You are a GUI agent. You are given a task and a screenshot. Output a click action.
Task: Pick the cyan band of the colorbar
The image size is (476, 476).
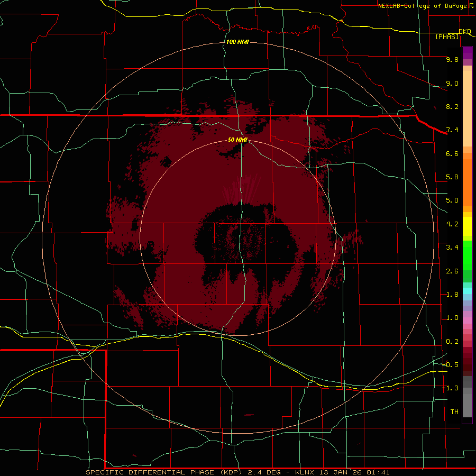[x=467, y=291]
